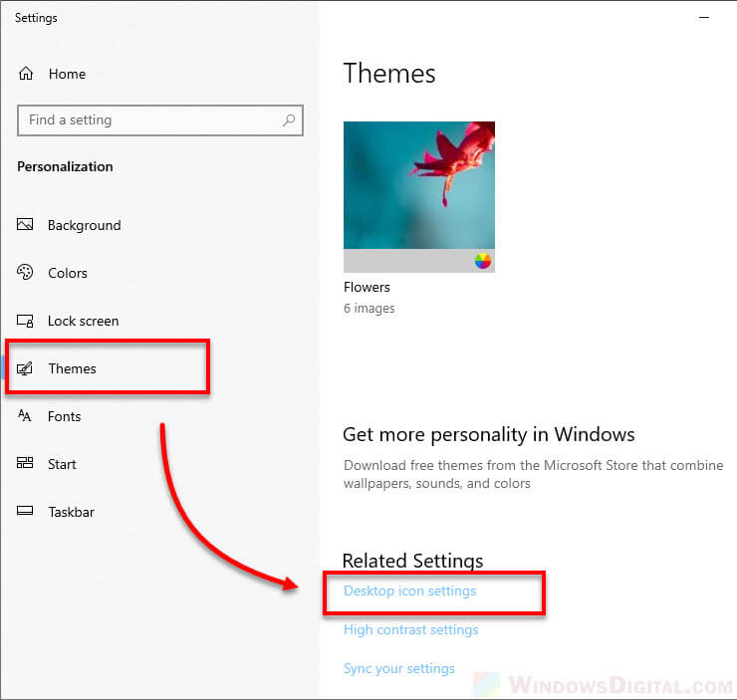The image size is (737, 700).
Task: Open the Fonts personalization page
Action: tap(64, 416)
